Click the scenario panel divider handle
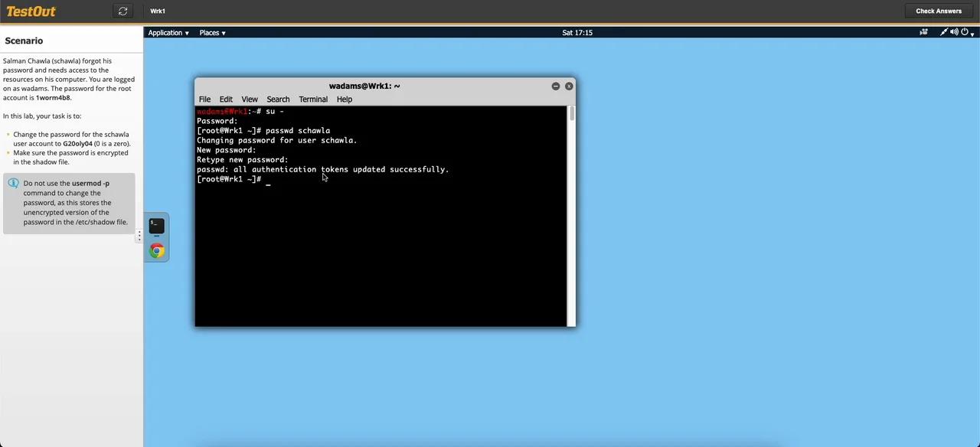Screen dimensions: 980x447 pos(139,236)
